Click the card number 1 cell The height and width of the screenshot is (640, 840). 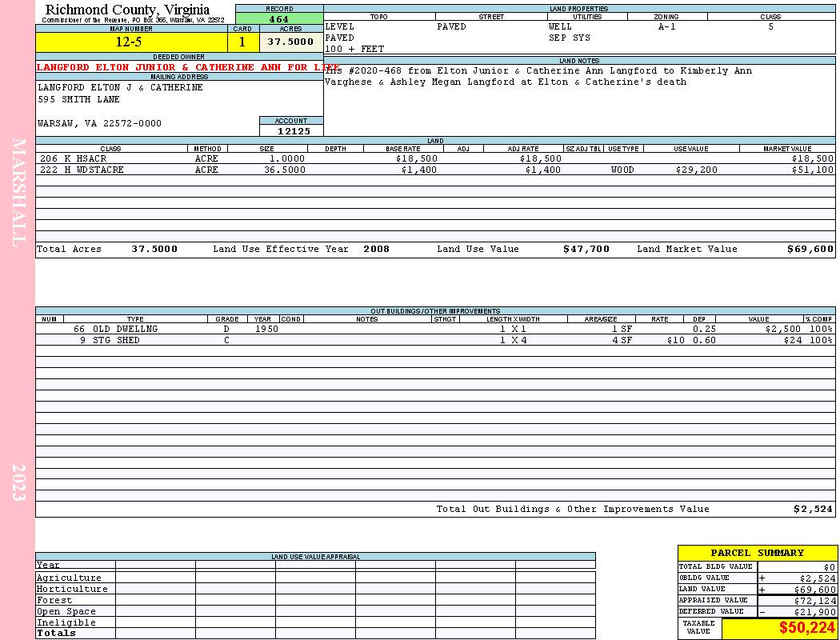[242, 42]
